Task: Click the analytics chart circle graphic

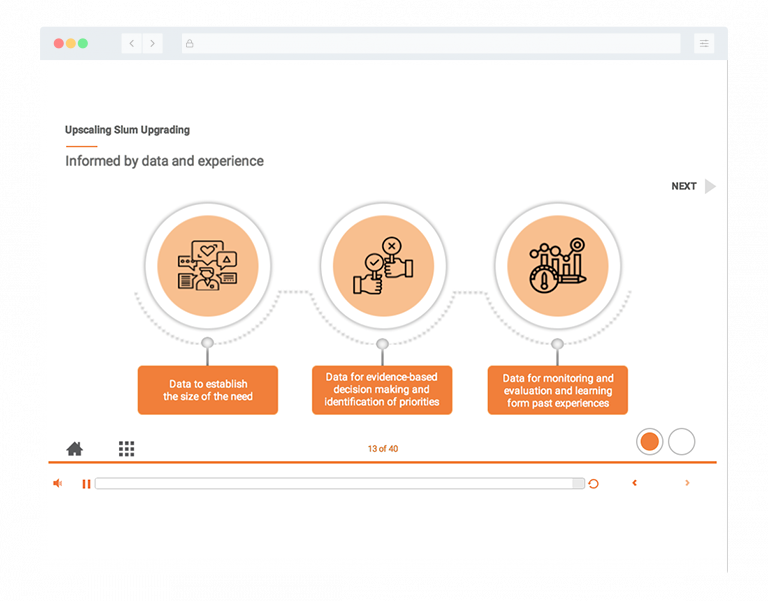Action: [x=558, y=267]
